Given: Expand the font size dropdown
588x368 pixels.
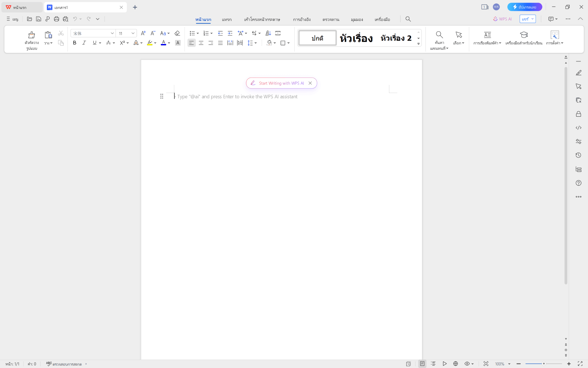Looking at the screenshot, I should coord(133,33).
